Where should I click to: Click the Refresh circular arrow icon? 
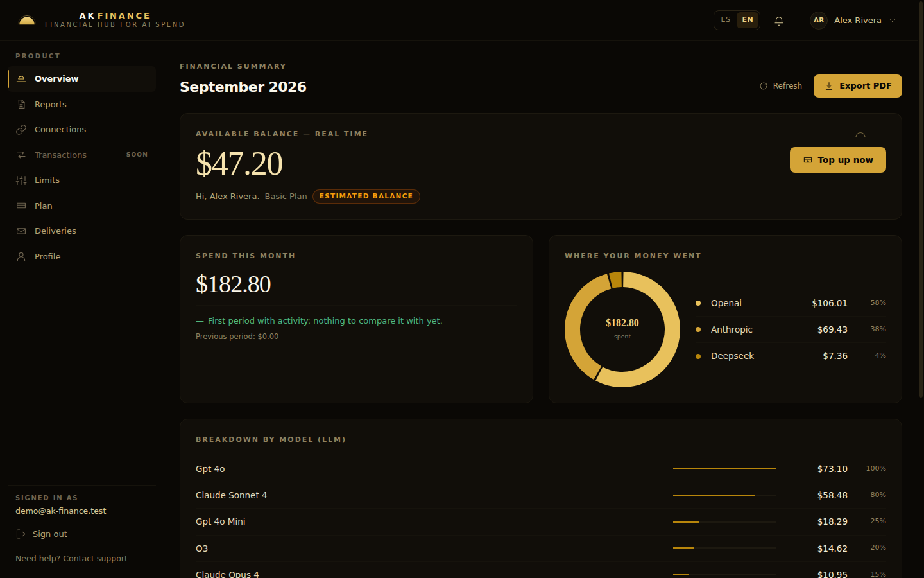tap(764, 86)
